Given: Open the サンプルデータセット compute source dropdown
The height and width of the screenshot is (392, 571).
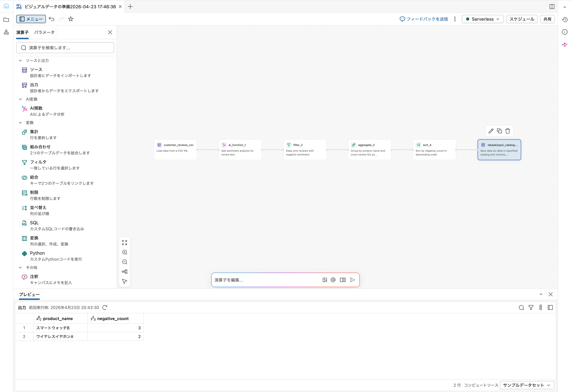Looking at the screenshot, I should 527,385.
